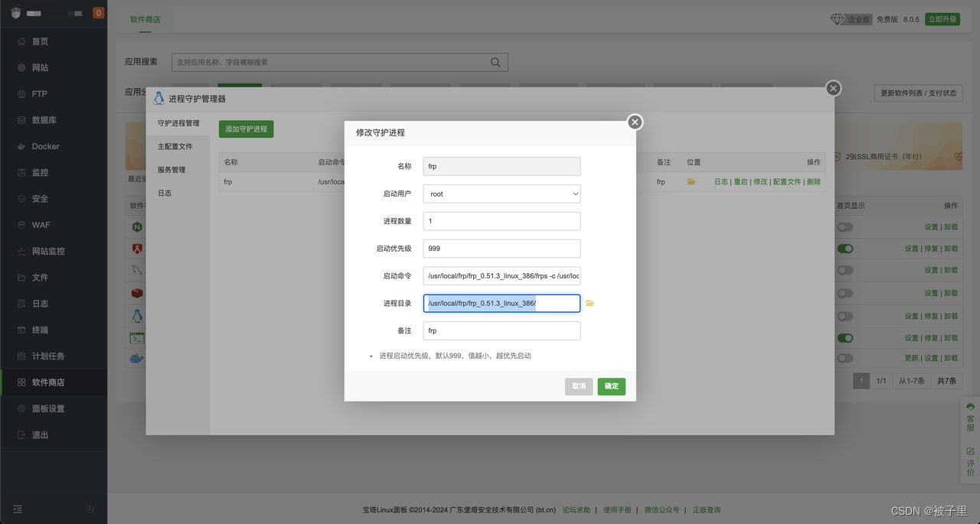Click the Docker whale icon in software list

(x=137, y=358)
